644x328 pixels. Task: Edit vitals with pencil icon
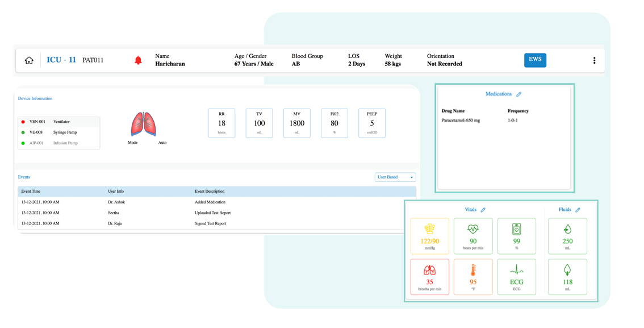483,210
